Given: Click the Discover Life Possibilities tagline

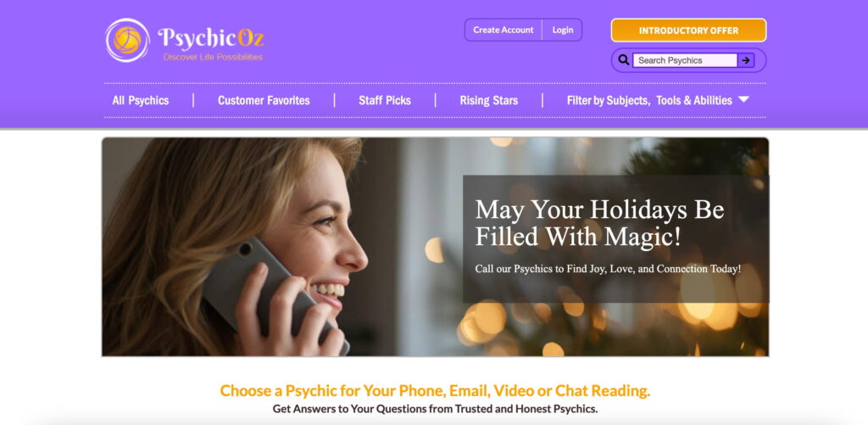Looking at the screenshot, I should coord(213,57).
